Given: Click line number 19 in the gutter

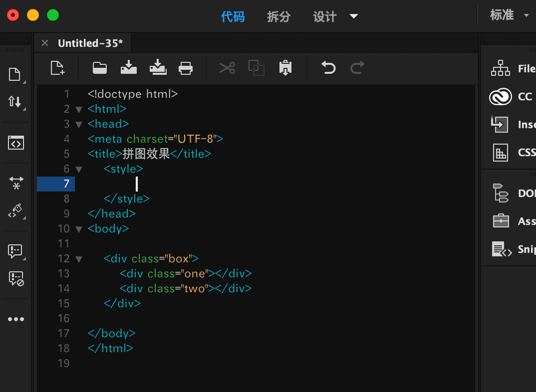Looking at the screenshot, I should tap(63, 363).
